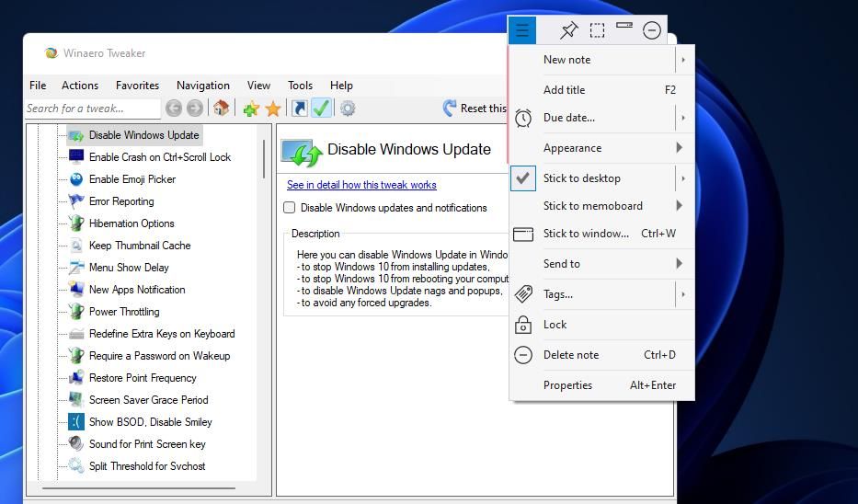858x504 pixels.
Task: Click the Forward arrow in Winaero toolbar
Action: pos(195,109)
